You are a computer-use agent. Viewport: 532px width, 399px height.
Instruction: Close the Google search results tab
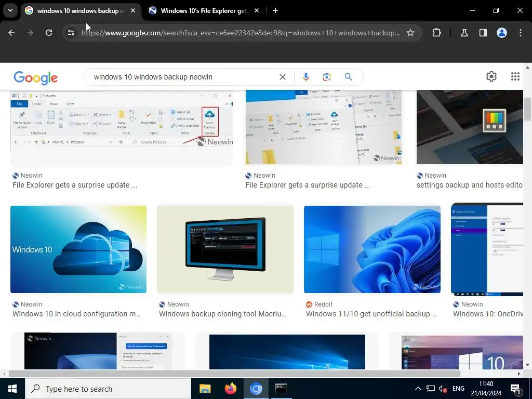(133, 10)
